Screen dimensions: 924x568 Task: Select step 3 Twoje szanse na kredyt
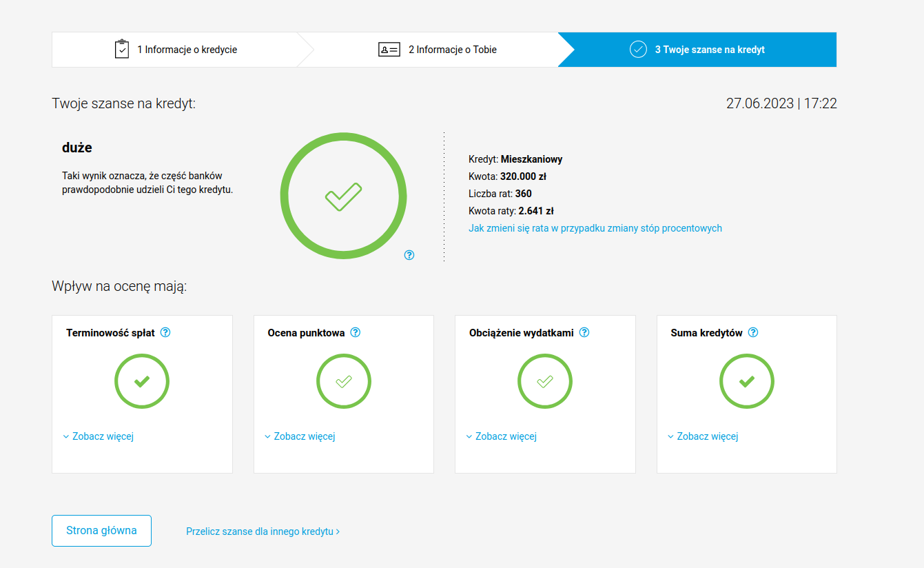click(697, 50)
